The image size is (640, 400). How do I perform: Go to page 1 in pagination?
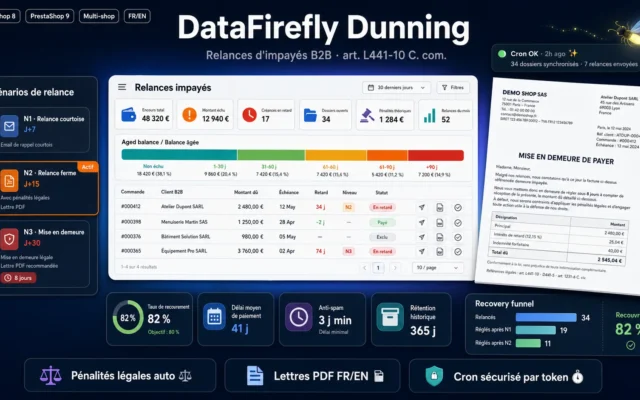[x=378, y=268]
